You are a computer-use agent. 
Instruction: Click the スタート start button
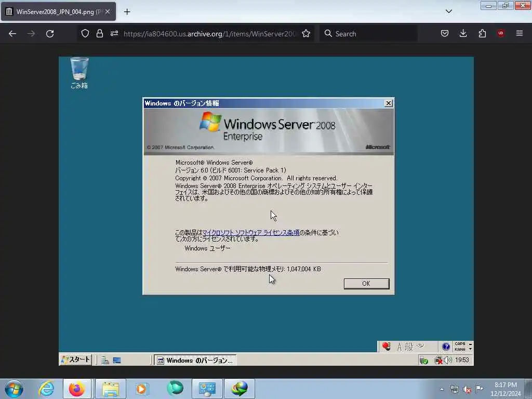point(76,360)
